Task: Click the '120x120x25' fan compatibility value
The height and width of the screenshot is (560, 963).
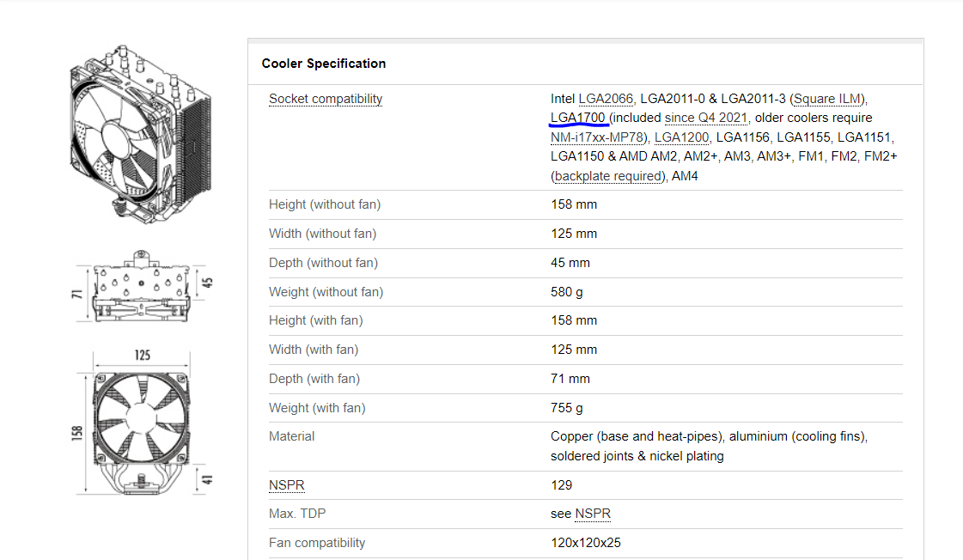Action: click(x=586, y=543)
